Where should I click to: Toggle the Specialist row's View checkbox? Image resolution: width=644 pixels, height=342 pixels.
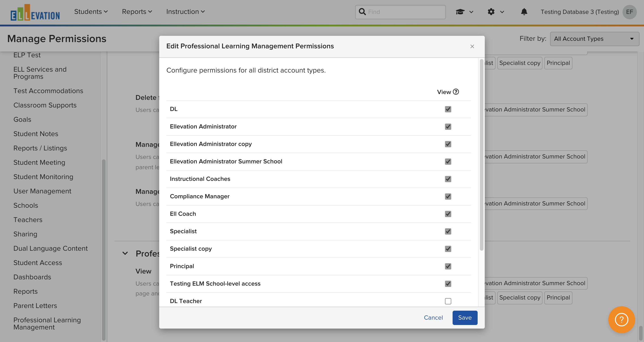(x=448, y=231)
